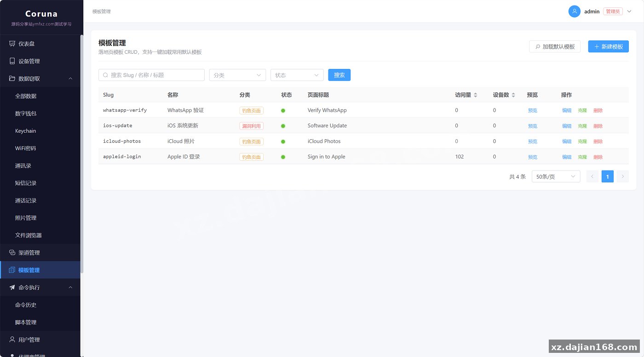The image size is (644, 357).
Task: Delete the whatsapp-verify template
Action: (598, 110)
